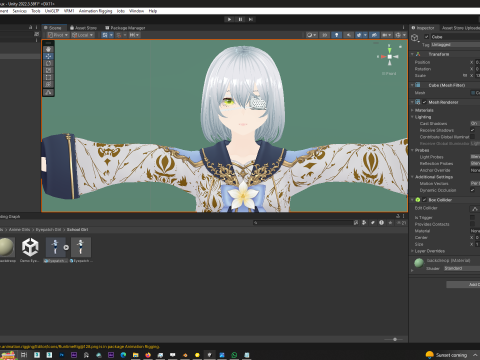Screen dimensions: 480x360
Task: Select the combined Transform tool
Action: point(48,84)
